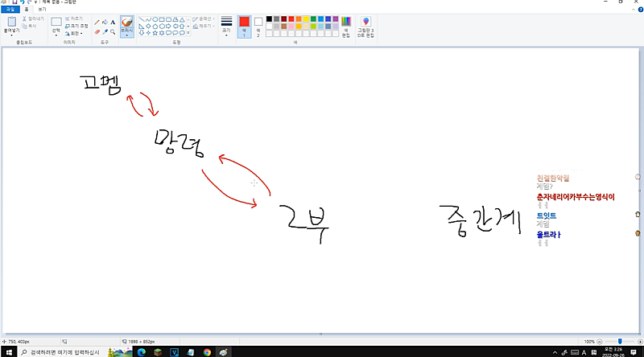Click the Resize image button
Viewport: 644px width, 357px height.
pyautogui.click(x=76, y=27)
